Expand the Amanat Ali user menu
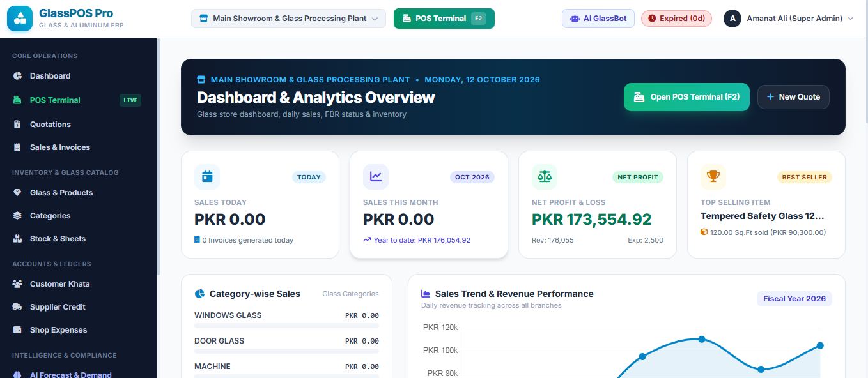 (789, 19)
